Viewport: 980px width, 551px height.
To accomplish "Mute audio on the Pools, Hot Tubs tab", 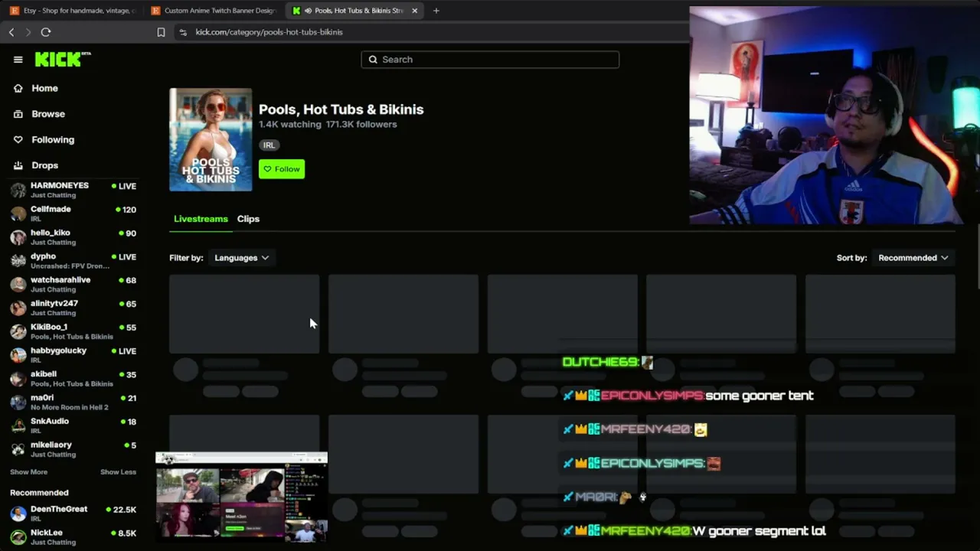I will tap(308, 11).
